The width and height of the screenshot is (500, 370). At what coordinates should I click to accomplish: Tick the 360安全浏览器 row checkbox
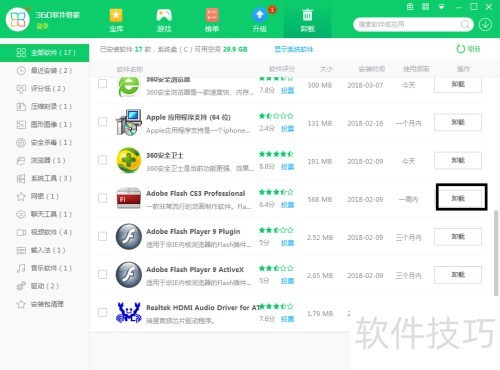point(103,83)
